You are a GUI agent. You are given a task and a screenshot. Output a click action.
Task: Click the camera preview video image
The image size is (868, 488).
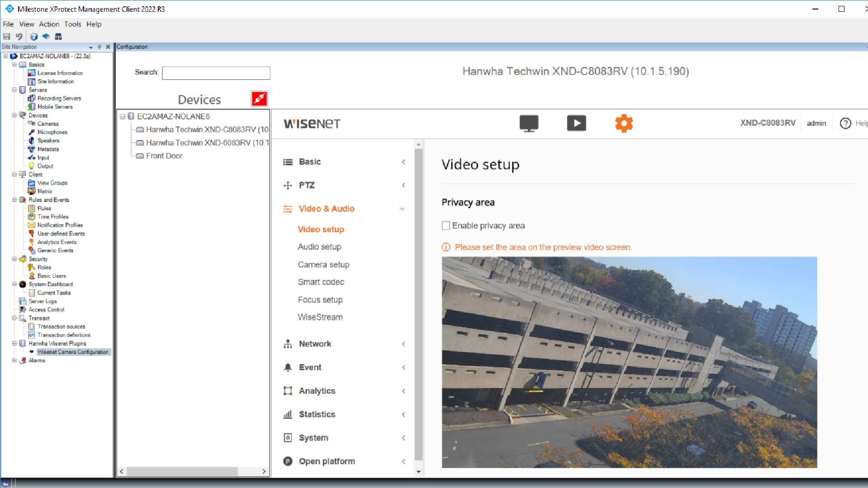[x=629, y=362]
